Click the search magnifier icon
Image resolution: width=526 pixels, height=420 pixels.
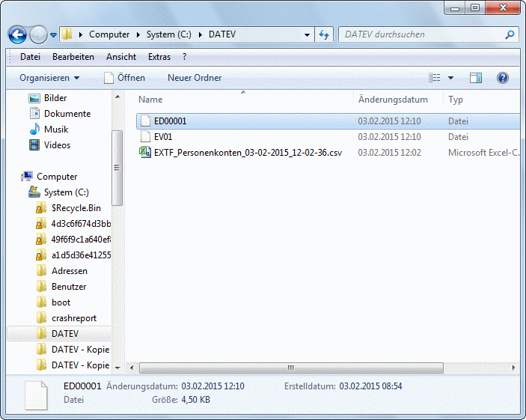510,34
